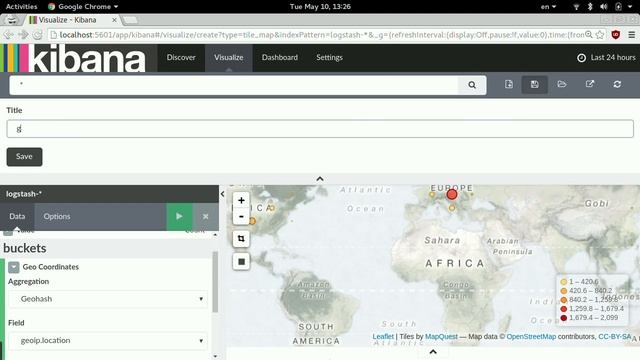640x360 pixels.
Task: Click the Leaflet link
Action: pos(383,337)
